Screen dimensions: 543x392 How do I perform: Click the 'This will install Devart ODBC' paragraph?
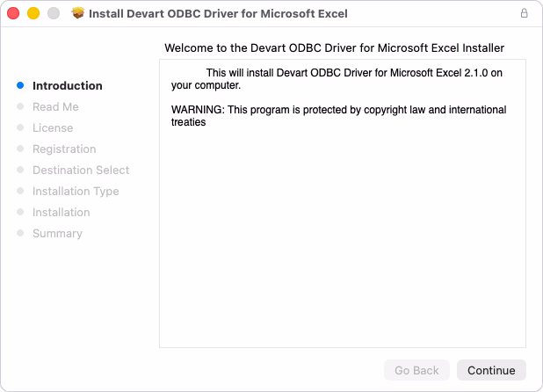pyautogui.click(x=337, y=79)
